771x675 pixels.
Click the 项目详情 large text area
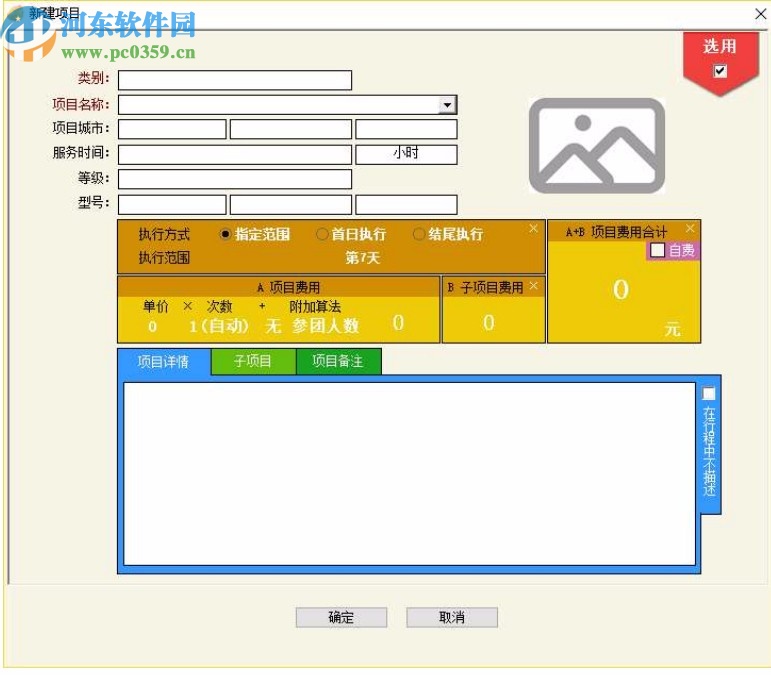point(409,474)
